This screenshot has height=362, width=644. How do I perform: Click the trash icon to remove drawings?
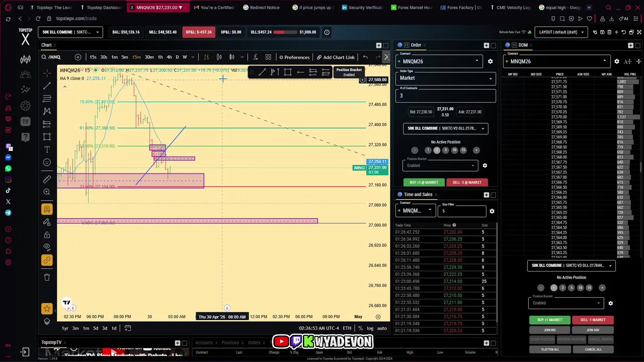[x=47, y=277]
